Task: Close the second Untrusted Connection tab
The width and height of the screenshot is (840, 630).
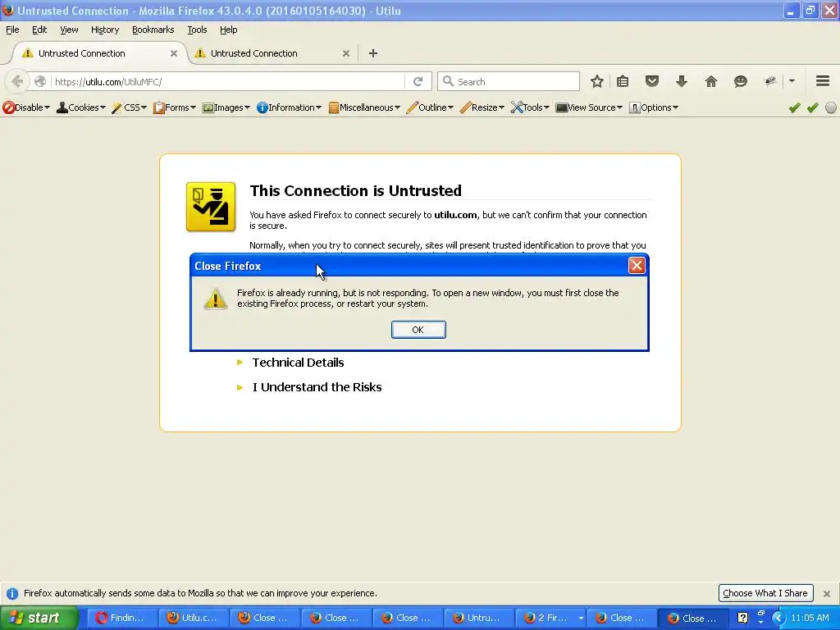Action: tap(346, 53)
